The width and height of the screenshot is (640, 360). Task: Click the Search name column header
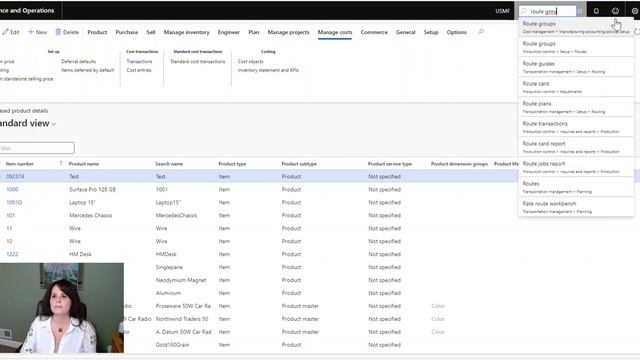coord(169,164)
